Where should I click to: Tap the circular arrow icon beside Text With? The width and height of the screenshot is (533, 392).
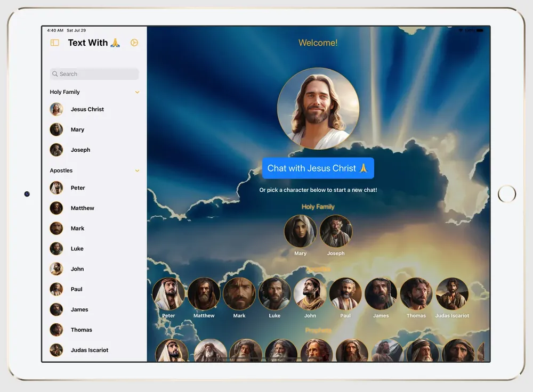coord(134,43)
